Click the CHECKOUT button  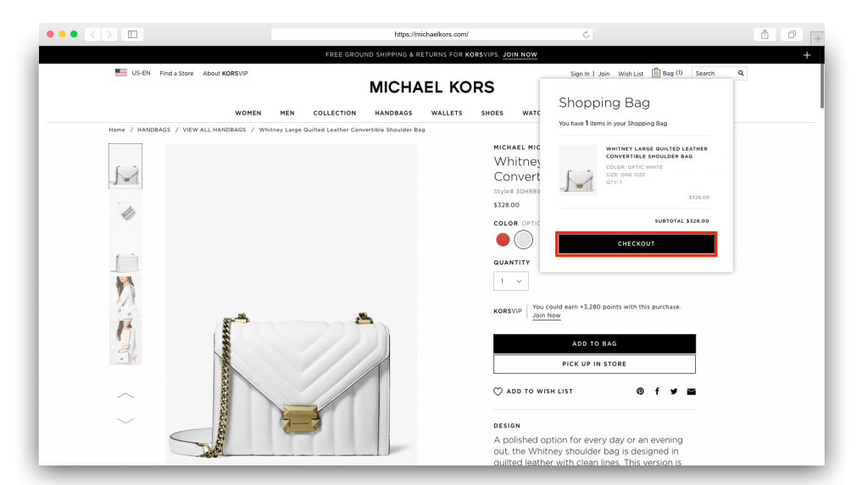(x=636, y=243)
